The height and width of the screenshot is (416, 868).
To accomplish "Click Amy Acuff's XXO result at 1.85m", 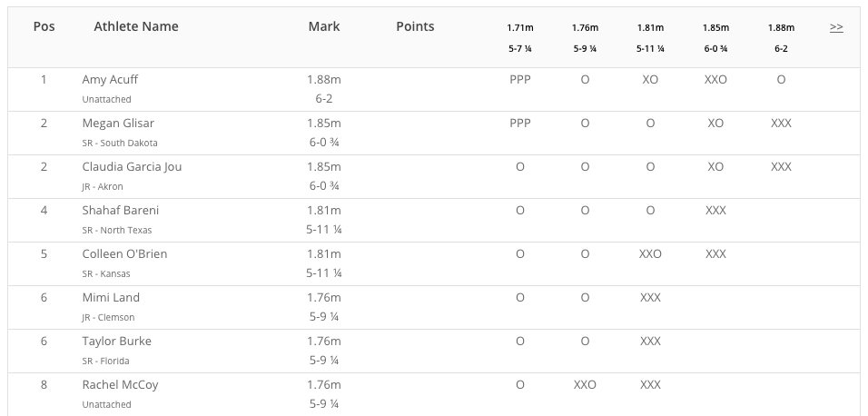I will click(x=715, y=80).
